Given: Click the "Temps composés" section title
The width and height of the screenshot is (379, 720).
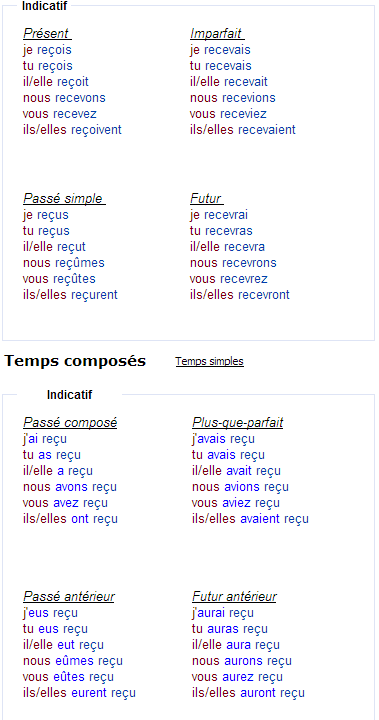Looking at the screenshot, I should (75, 361).
